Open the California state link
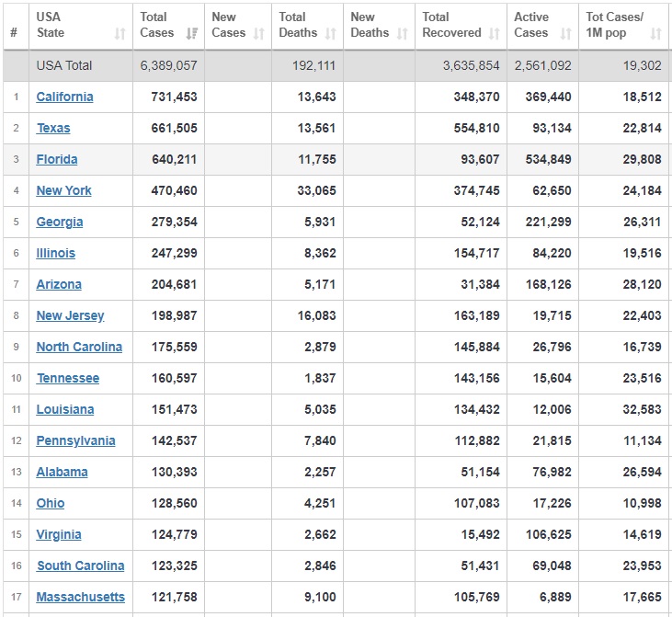Screen dimensions: 672x617 point(64,97)
